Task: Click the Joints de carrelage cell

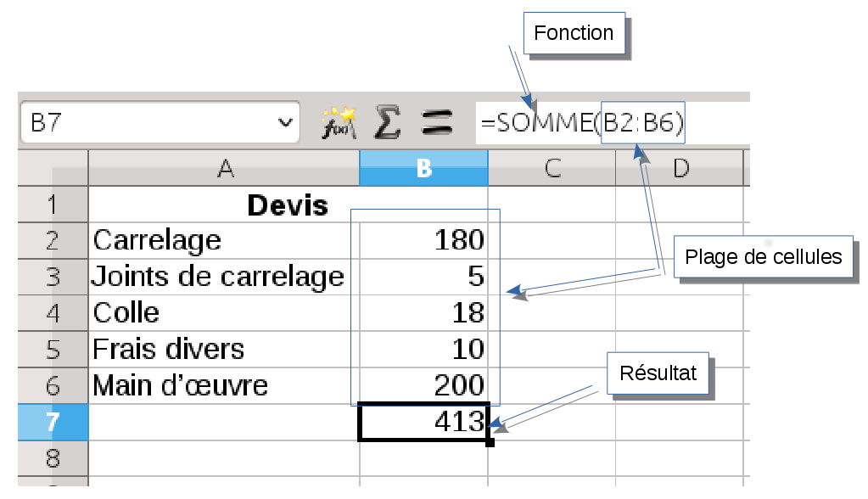Action: 224,277
